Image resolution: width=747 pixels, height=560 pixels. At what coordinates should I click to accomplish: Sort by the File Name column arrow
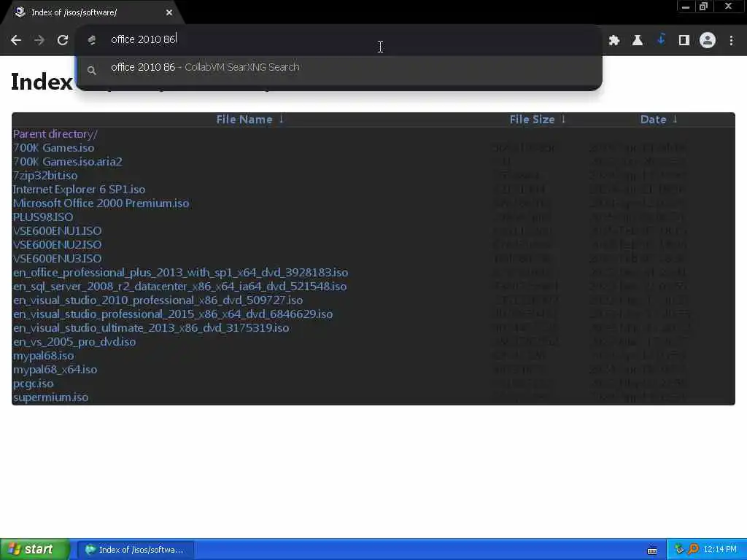tap(281, 119)
